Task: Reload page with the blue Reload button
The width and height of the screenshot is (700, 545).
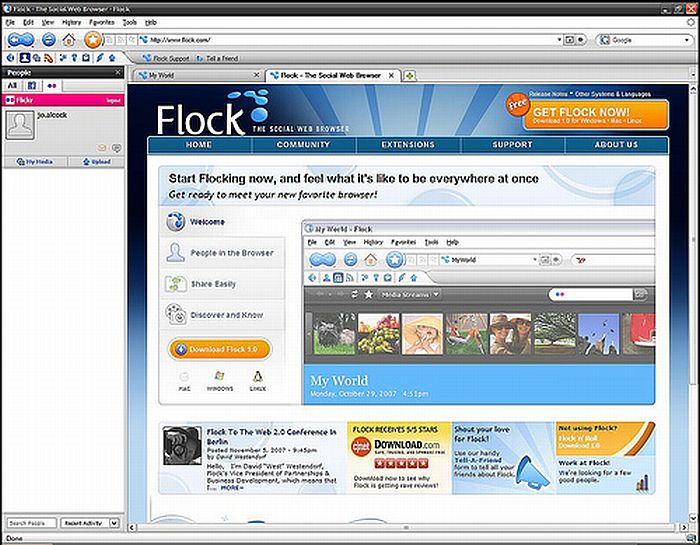Action: tap(49, 40)
